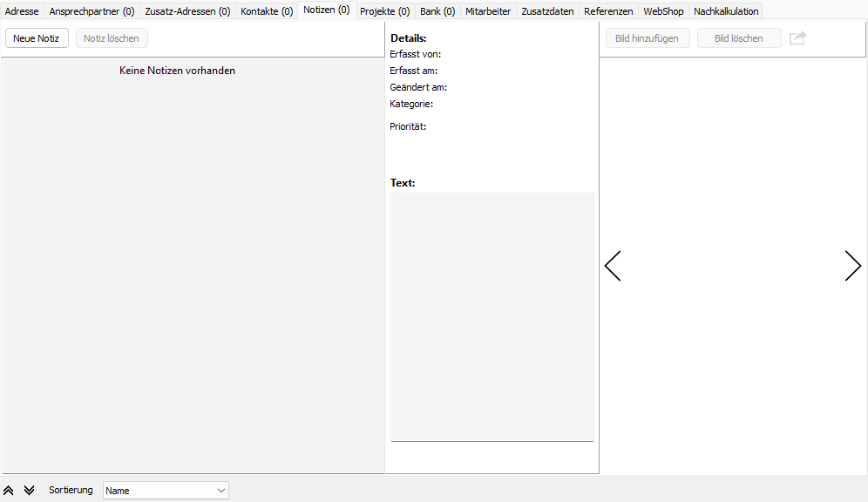Viewport: 868px width, 502px height.
Task: Show next image with right arrow
Action: click(x=852, y=266)
